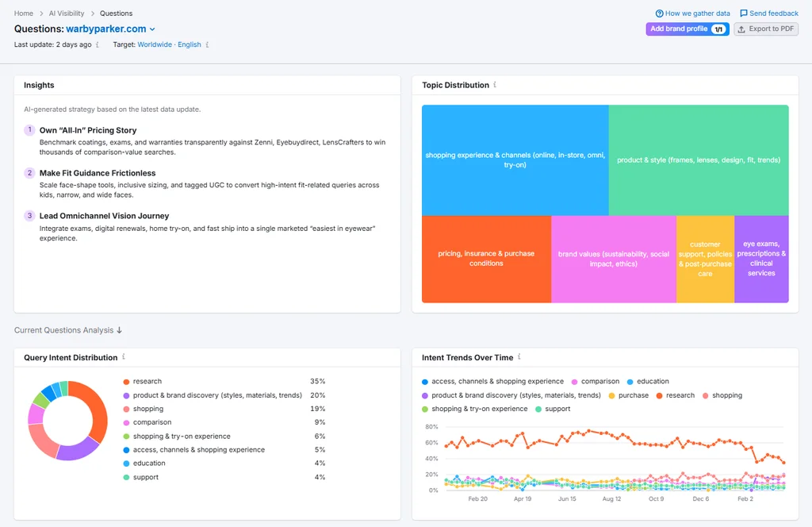Select the Questions breadcrumb item
The height and width of the screenshot is (527, 812).
[x=116, y=13]
